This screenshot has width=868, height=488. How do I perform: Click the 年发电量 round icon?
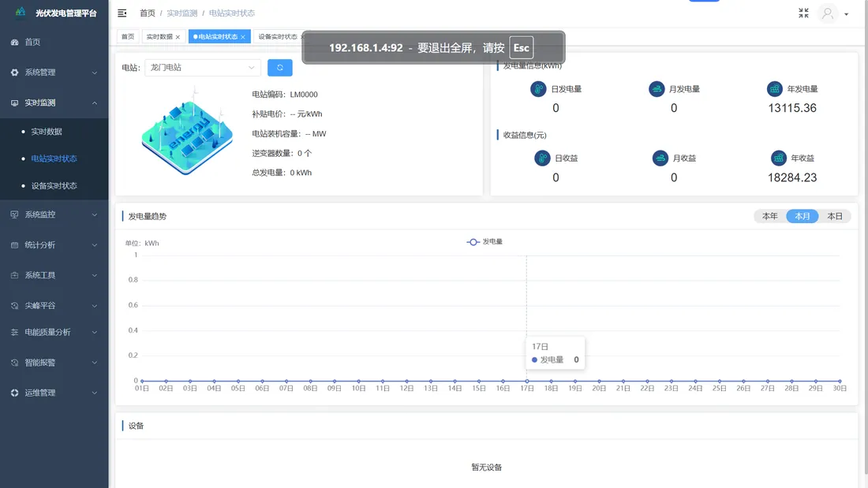click(x=774, y=88)
